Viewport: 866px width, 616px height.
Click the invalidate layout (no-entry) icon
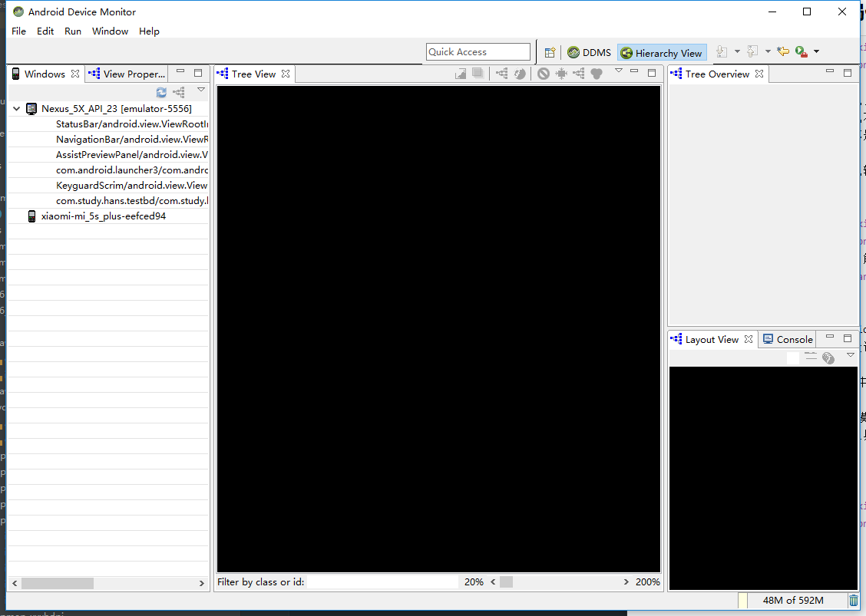coord(544,74)
